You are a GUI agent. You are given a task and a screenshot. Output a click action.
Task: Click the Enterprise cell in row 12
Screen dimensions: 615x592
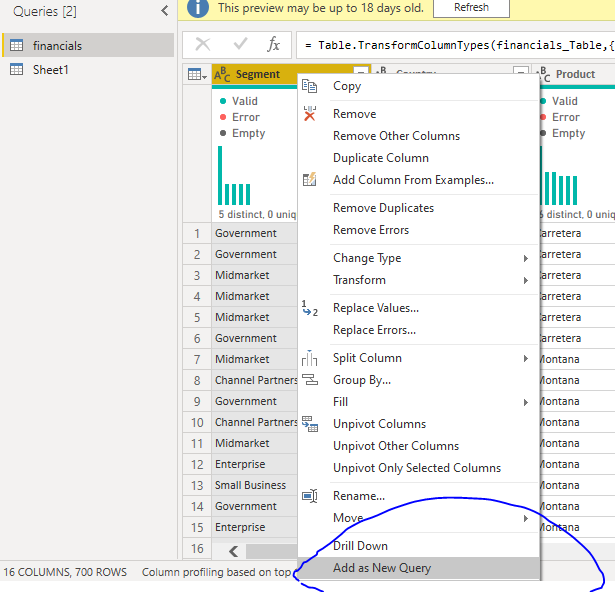[255, 464]
